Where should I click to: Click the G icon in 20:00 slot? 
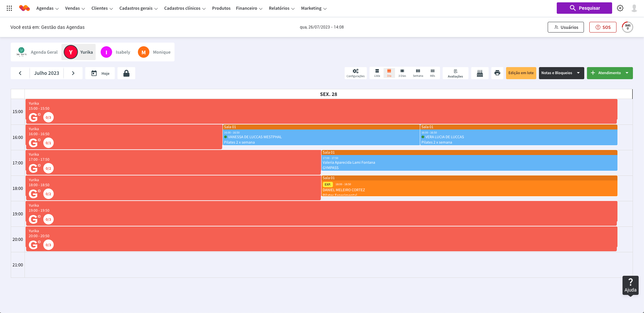coord(34,245)
